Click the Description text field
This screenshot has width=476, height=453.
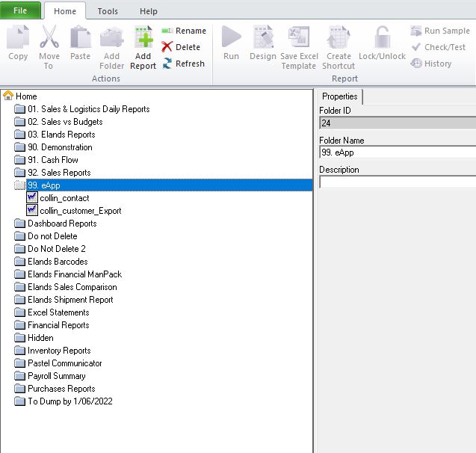(x=396, y=182)
